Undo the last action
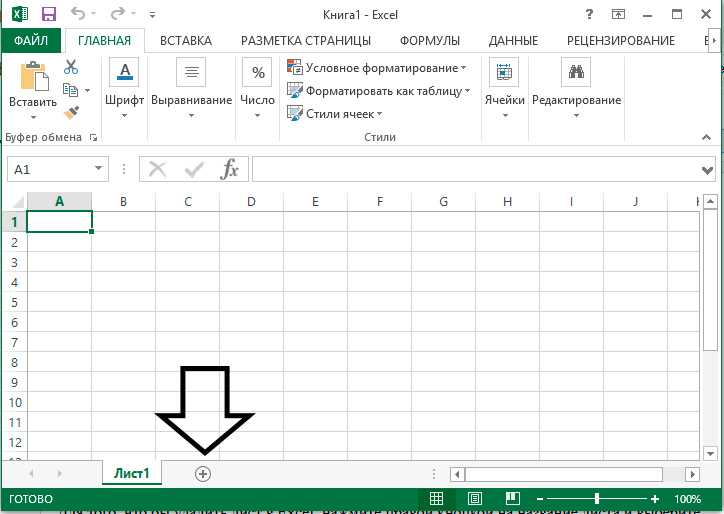 click(x=78, y=14)
